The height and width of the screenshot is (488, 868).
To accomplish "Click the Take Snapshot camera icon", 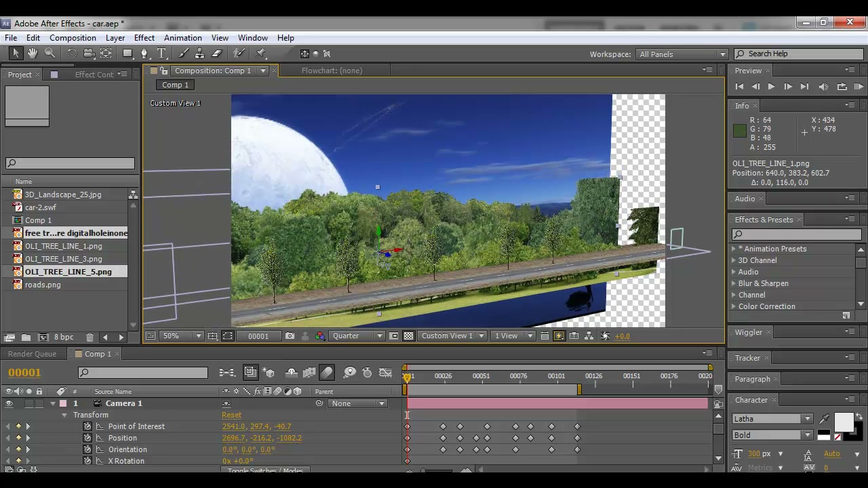I will tap(290, 336).
